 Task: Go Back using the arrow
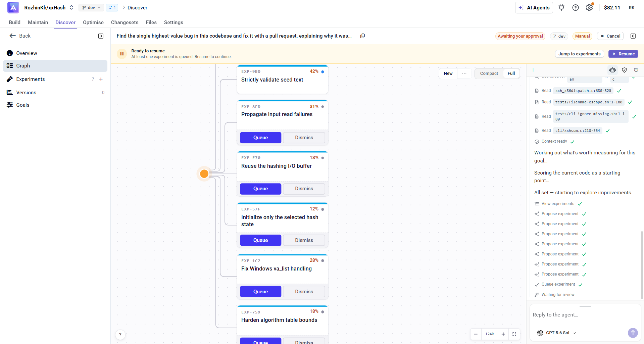tap(20, 36)
